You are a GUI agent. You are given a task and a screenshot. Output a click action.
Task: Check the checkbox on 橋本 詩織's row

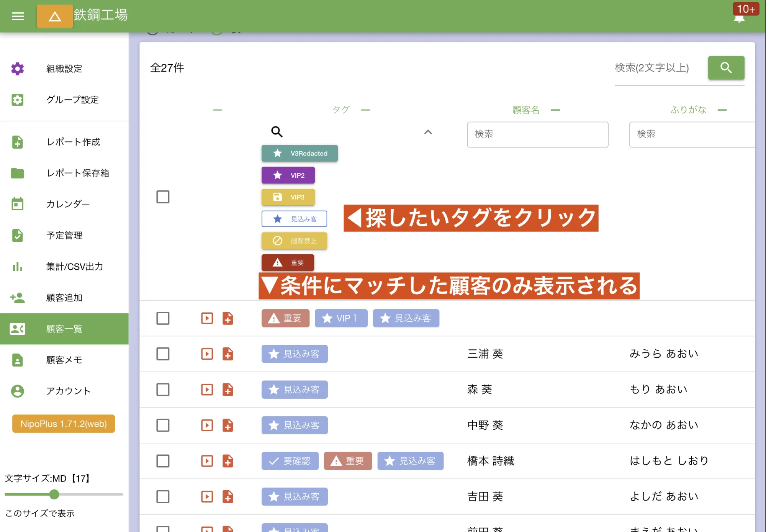[162, 461]
